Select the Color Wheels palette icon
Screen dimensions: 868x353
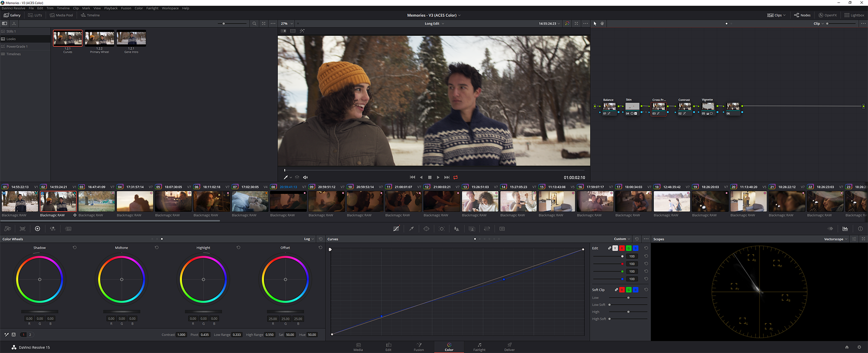(x=37, y=229)
